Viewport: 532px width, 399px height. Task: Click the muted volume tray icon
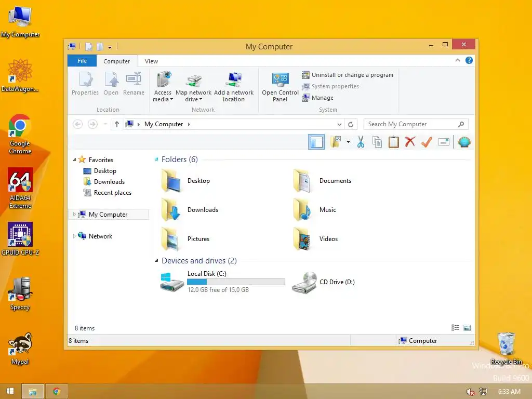coord(470,392)
